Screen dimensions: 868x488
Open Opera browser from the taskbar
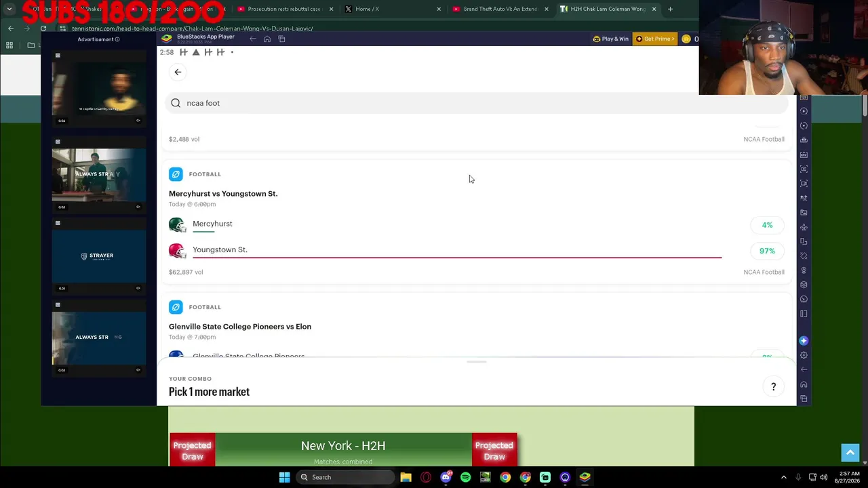pos(426,477)
